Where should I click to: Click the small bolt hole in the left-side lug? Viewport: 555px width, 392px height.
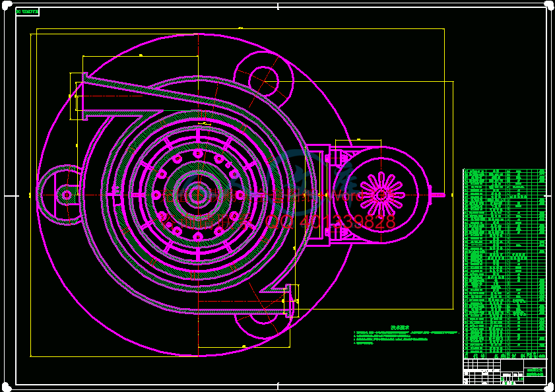tap(67, 195)
